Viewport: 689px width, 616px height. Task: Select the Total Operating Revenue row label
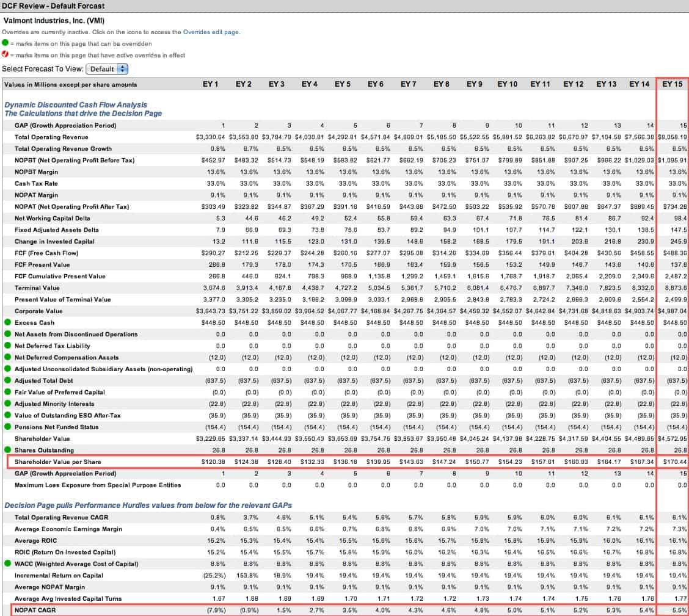coord(51,137)
